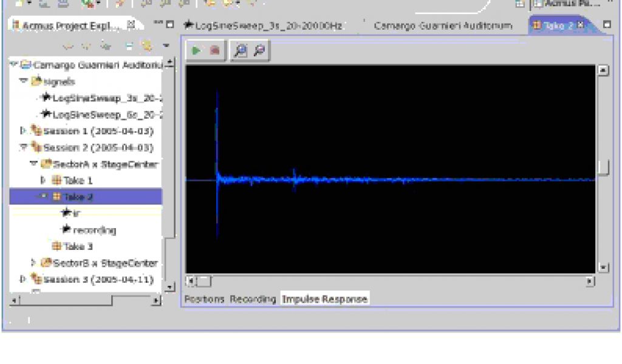Click the Open Perspective icon

(x=520, y=4)
